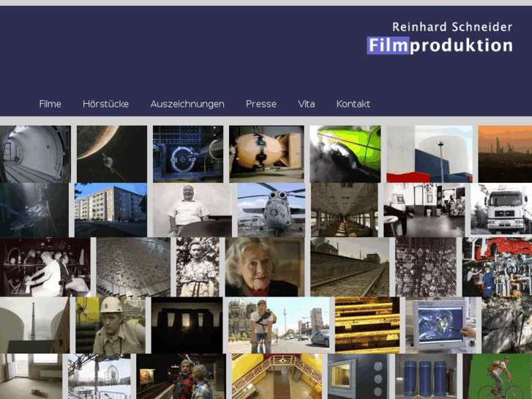The image size is (532, 399).
Task: Open the laughing man in white shirt thumbnail
Action: pyautogui.click(x=192, y=210)
